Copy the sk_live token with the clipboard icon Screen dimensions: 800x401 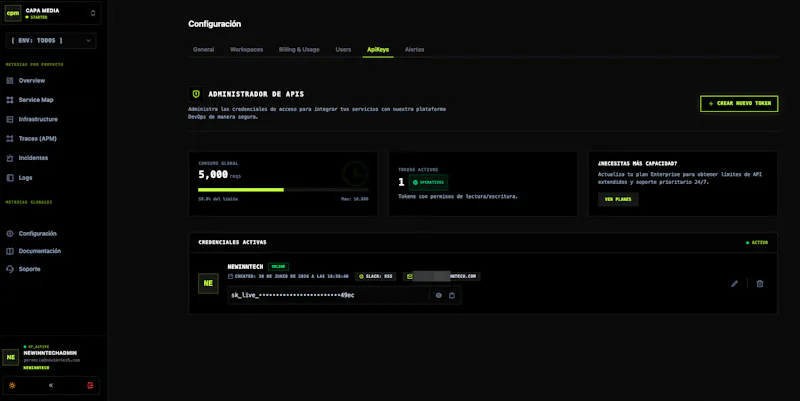[452, 295]
